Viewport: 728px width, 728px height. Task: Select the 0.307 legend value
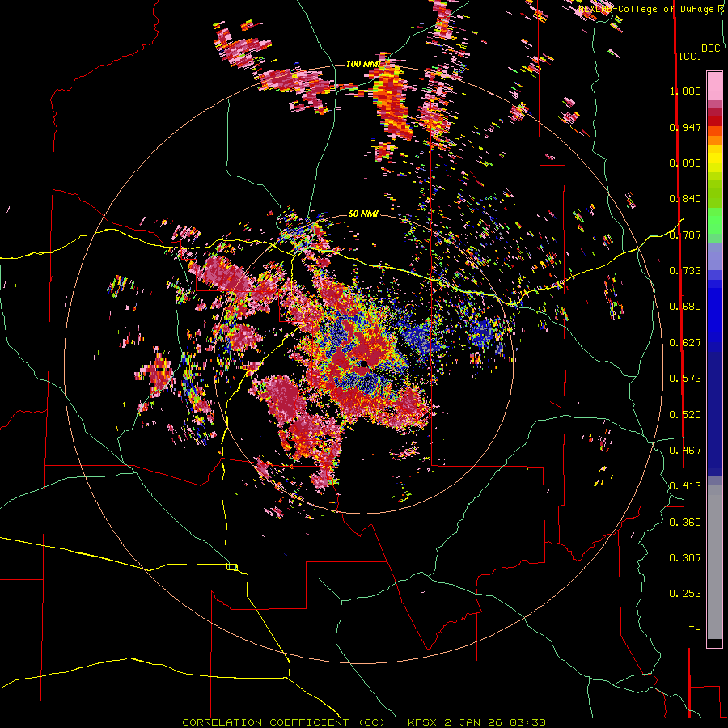coord(685,558)
